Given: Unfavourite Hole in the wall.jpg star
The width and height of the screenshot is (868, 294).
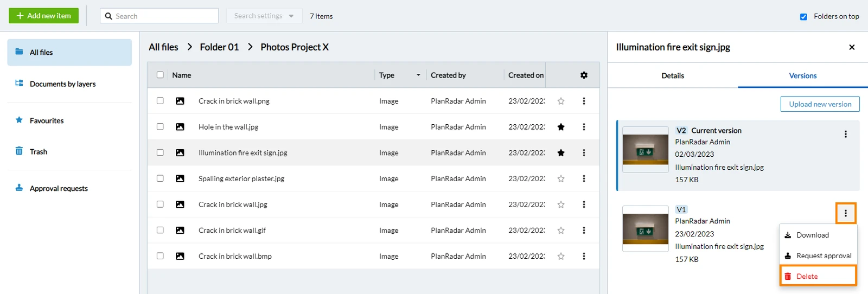Looking at the screenshot, I should 561,127.
